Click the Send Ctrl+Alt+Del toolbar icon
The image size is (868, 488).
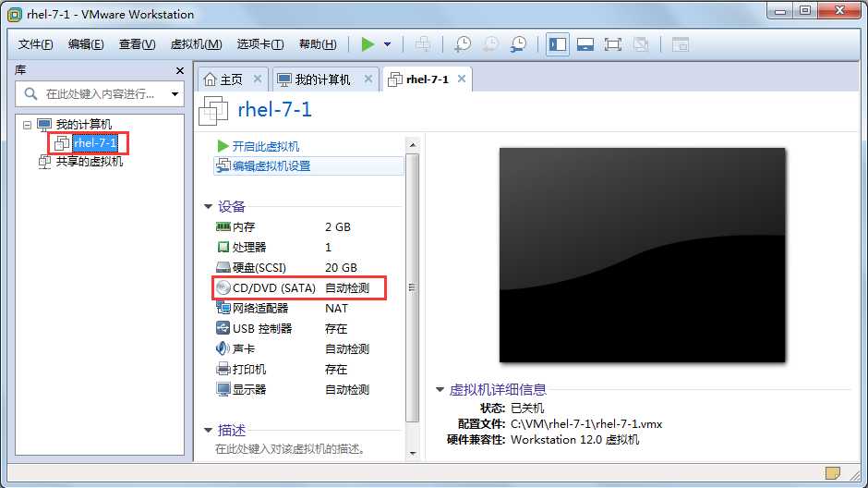423,43
